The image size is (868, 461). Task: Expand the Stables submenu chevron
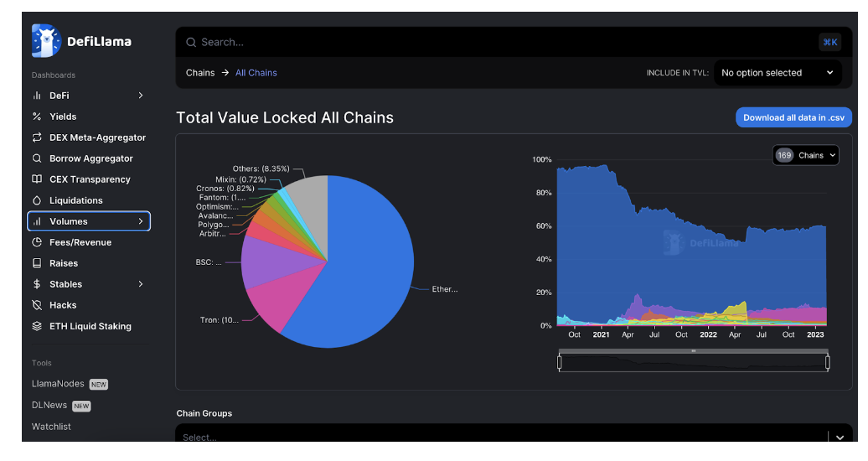point(141,284)
